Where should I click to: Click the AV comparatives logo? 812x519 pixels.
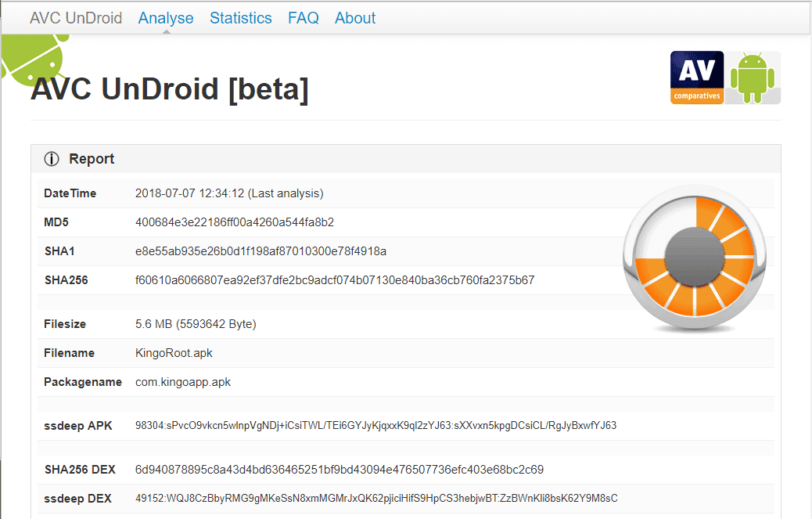[x=697, y=77]
